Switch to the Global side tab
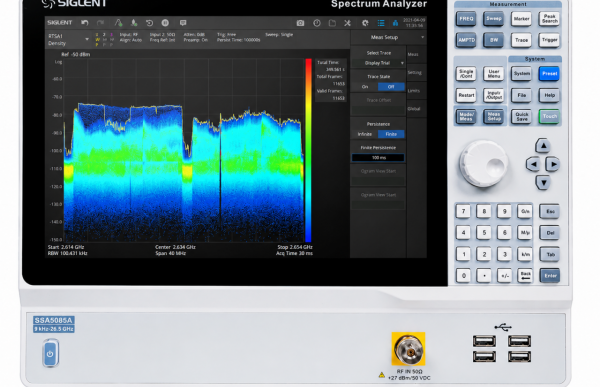 point(414,109)
